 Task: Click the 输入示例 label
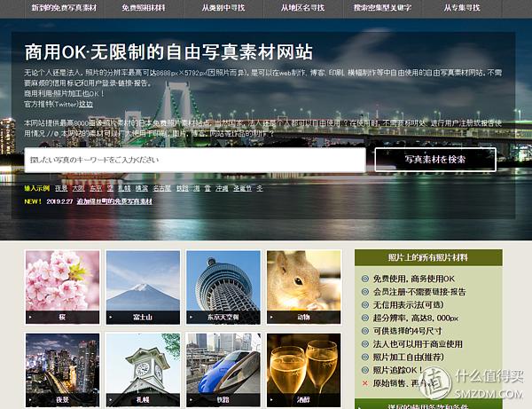pyautogui.click(x=37, y=188)
